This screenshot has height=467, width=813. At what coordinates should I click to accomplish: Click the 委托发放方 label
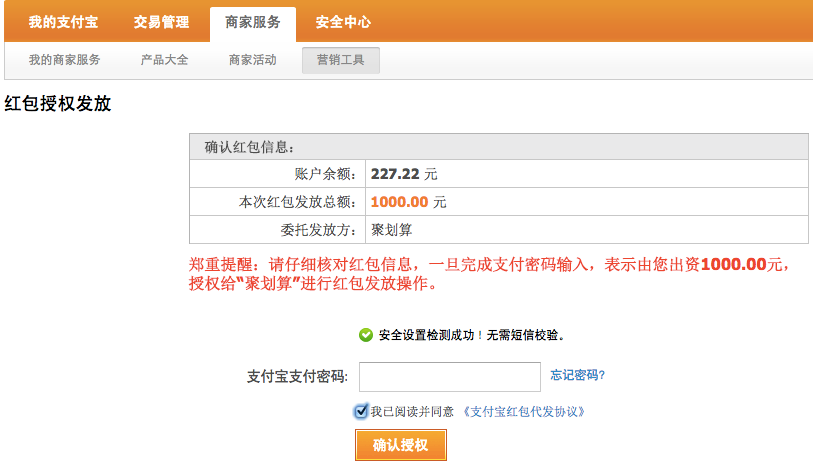point(319,230)
